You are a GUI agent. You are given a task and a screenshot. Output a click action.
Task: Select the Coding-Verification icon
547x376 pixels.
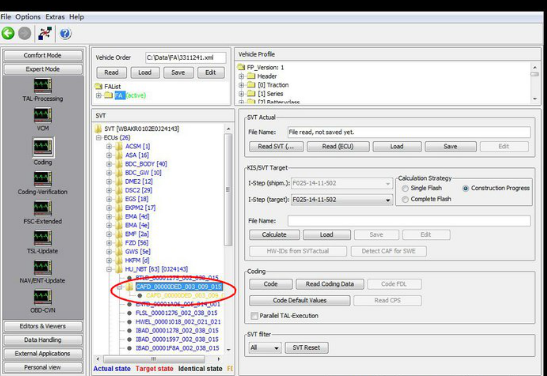(43, 179)
